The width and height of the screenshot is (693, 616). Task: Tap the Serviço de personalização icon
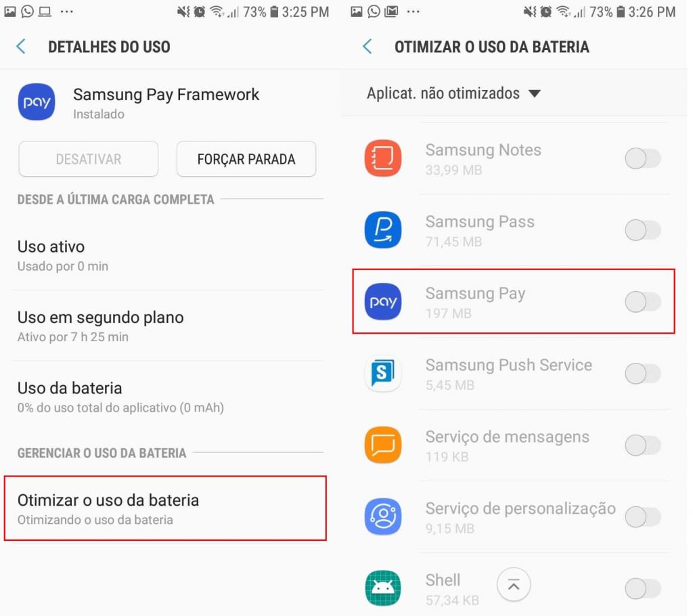pos(383,516)
